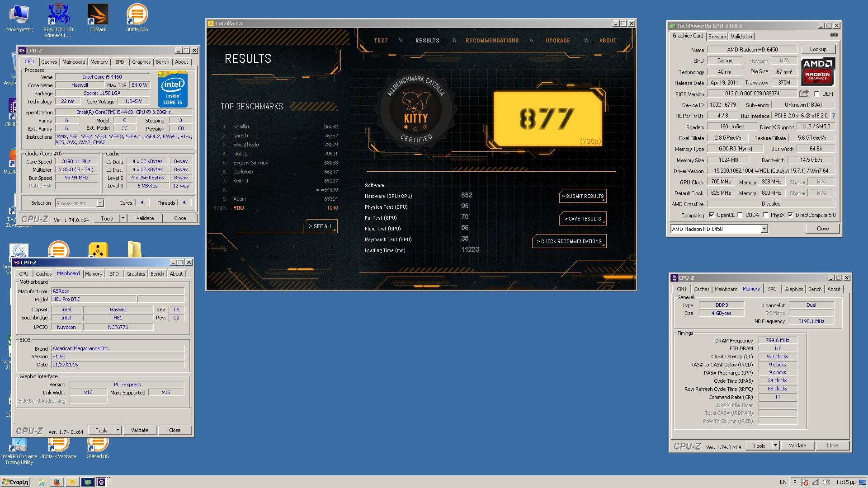Click SUBMIT RESULTS in Catzilla
This screenshot has height=488, width=868.
583,196
